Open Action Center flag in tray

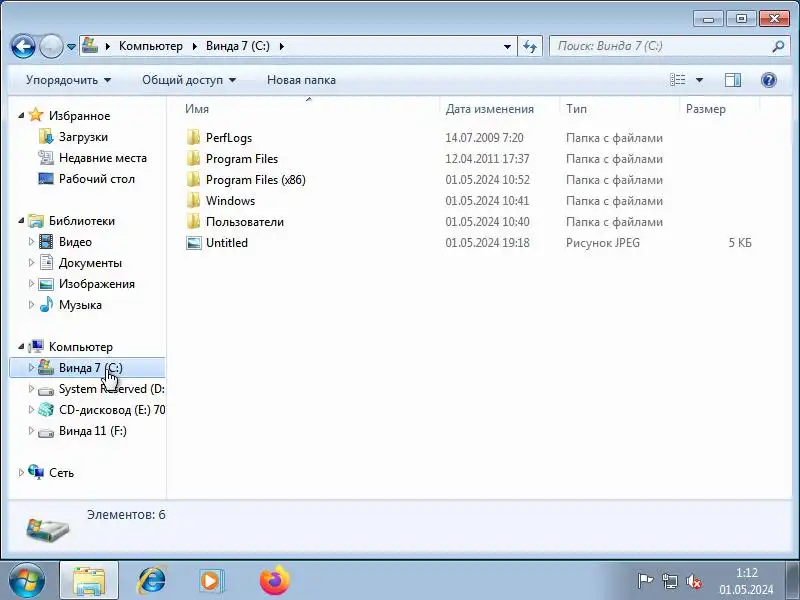pos(645,581)
